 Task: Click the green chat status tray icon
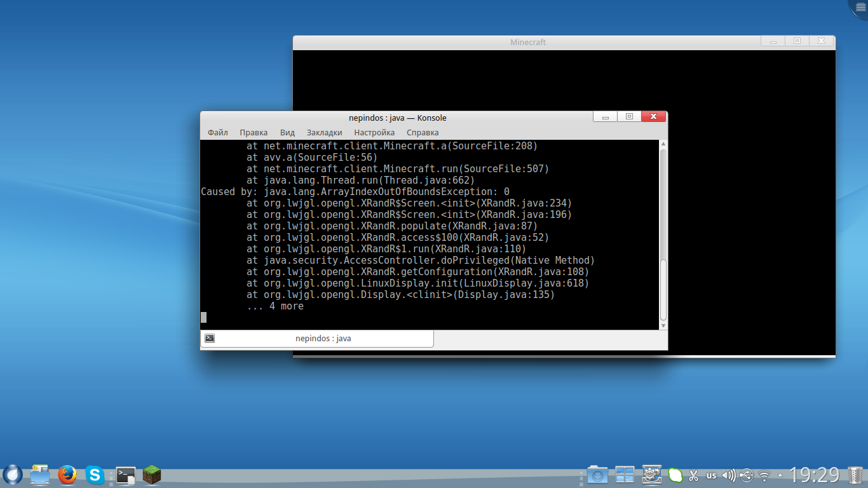pyautogui.click(x=675, y=475)
